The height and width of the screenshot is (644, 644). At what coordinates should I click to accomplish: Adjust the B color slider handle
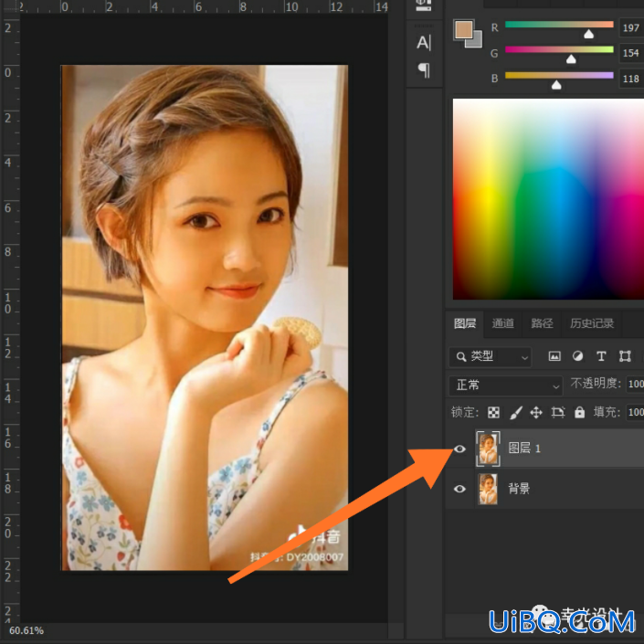556,85
